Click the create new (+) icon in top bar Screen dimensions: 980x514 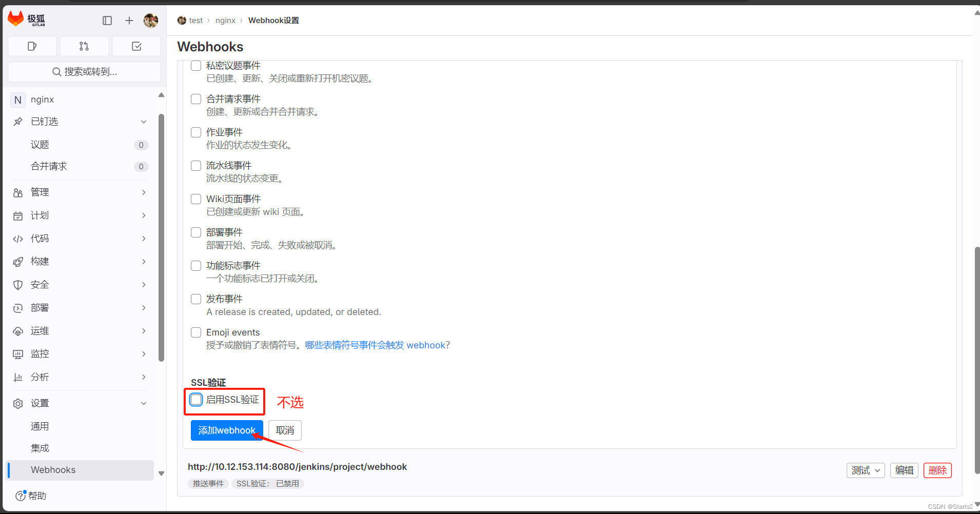[129, 20]
